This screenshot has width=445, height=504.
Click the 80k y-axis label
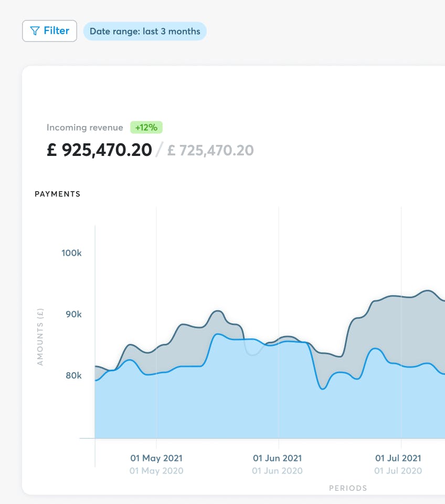pos(72,376)
